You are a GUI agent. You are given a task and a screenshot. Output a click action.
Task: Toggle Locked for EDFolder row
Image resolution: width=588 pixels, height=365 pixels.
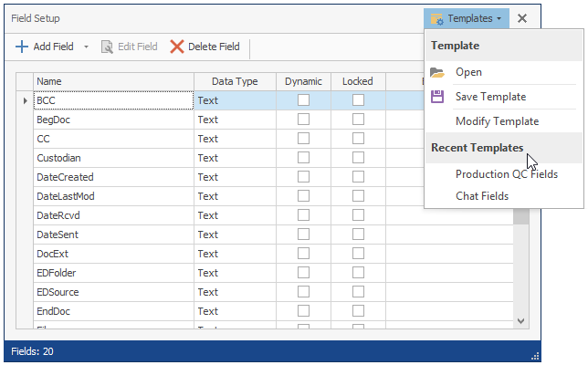(x=358, y=273)
